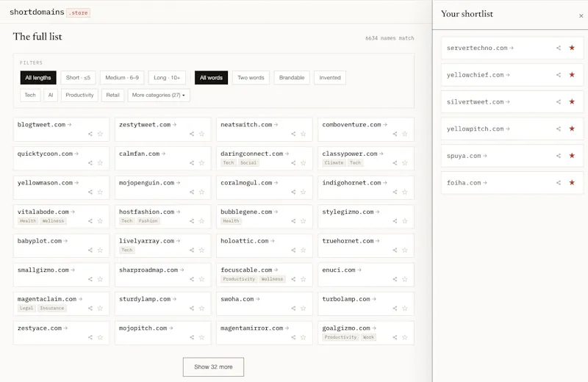Click Show 32 more button
The height and width of the screenshot is (382, 588).
pyautogui.click(x=213, y=367)
